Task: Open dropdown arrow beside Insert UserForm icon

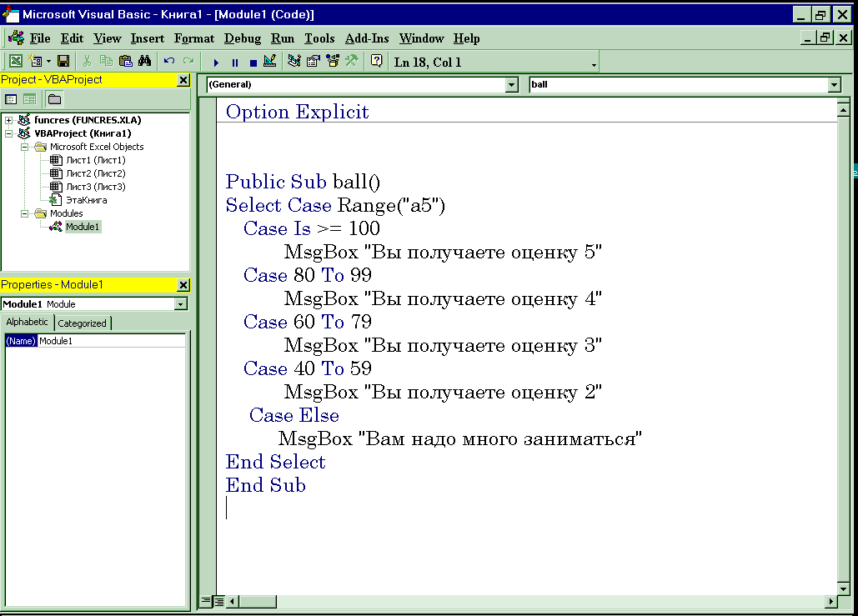Action: (x=48, y=62)
